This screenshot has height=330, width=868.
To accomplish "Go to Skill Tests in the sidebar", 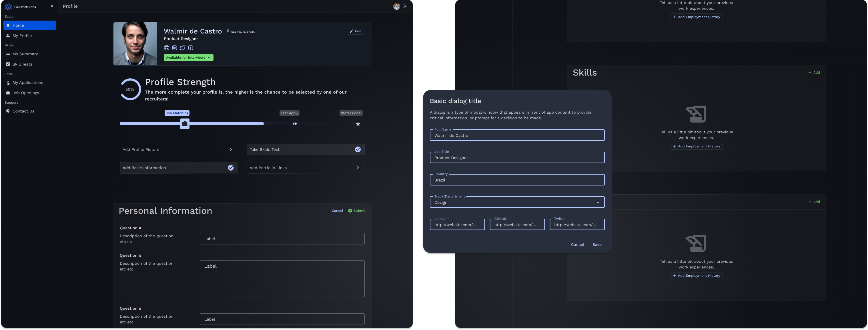I will tap(30, 64).
